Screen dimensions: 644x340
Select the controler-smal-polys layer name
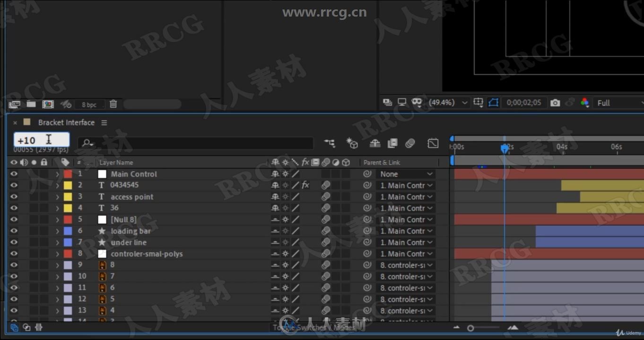pos(147,254)
